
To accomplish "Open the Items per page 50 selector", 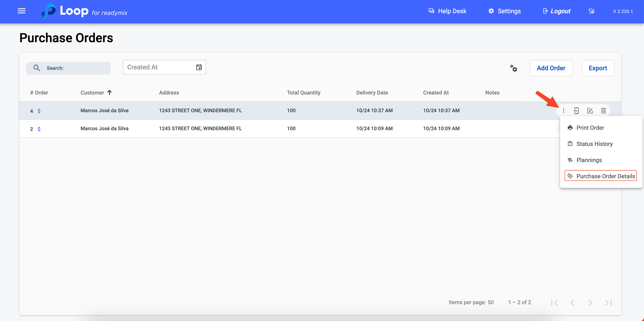I will point(490,302).
